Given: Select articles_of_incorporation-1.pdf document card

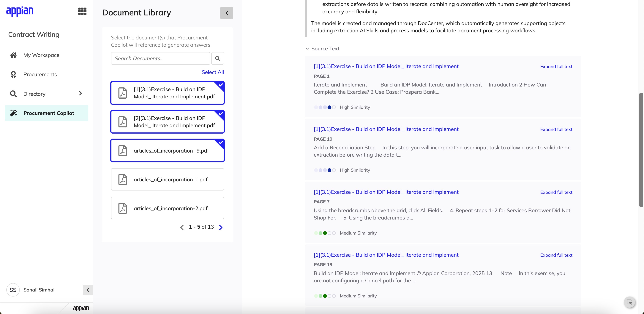Looking at the screenshot, I should pos(168,180).
